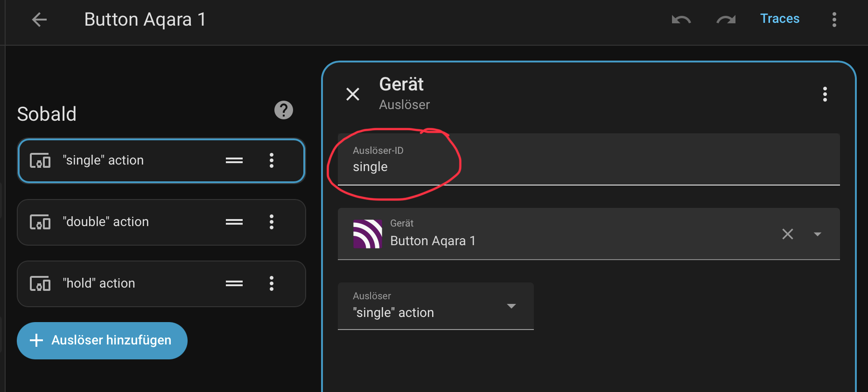Click drag handle of "hold" action trigger
The image size is (868, 392).
(234, 283)
